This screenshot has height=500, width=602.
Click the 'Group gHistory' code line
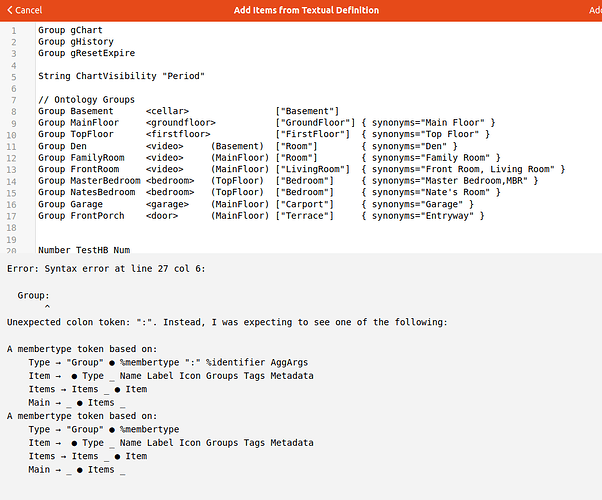(x=76, y=41)
